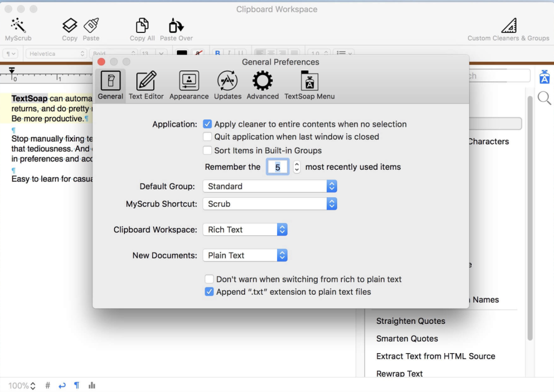Enable Sort Items in Built-in Groups
This screenshot has height=392, width=554.
click(207, 150)
